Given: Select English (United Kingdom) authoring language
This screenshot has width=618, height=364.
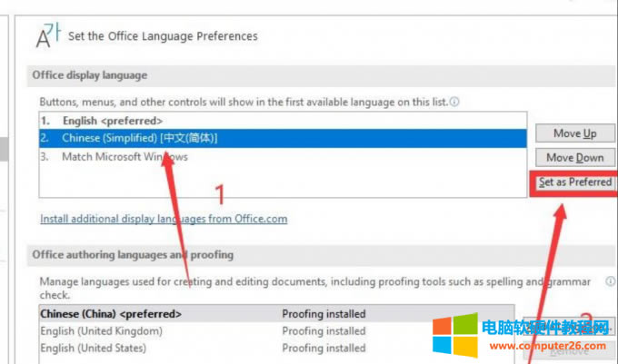Looking at the screenshot, I should (102, 331).
